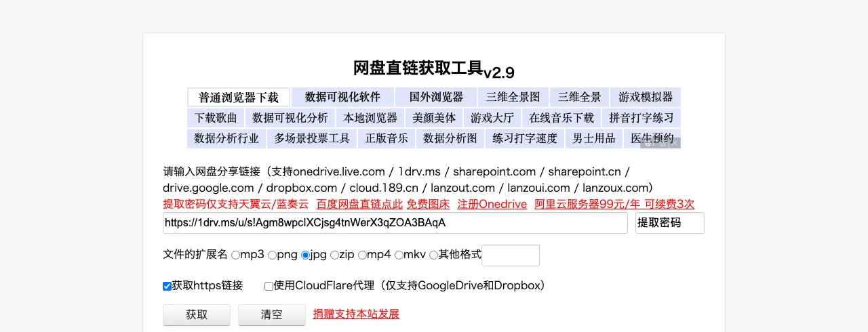Open the 拼音打字练习 ad link
Image resolution: width=868 pixels, height=332 pixels.
[642, 118]
